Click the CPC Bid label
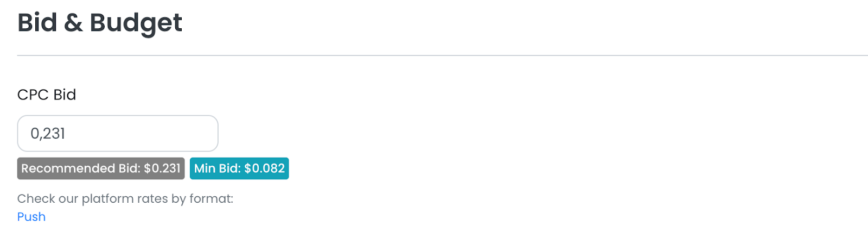 47,95
